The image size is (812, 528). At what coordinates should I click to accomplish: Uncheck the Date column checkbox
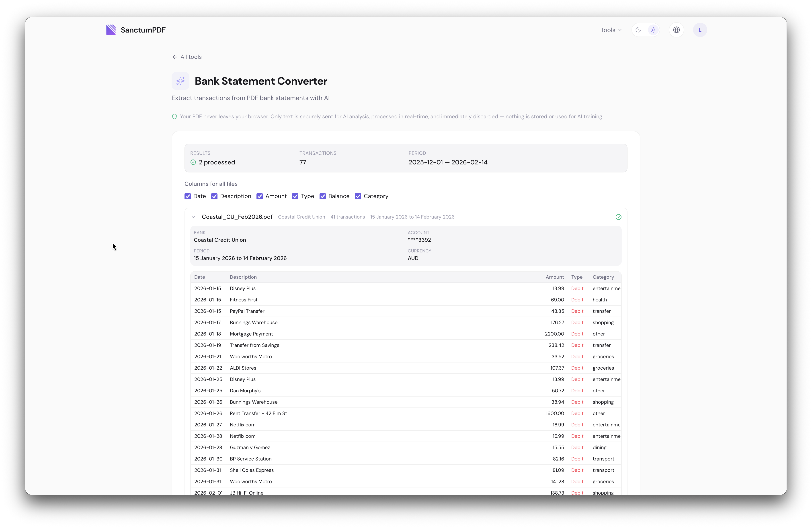[x=188, y=196]
